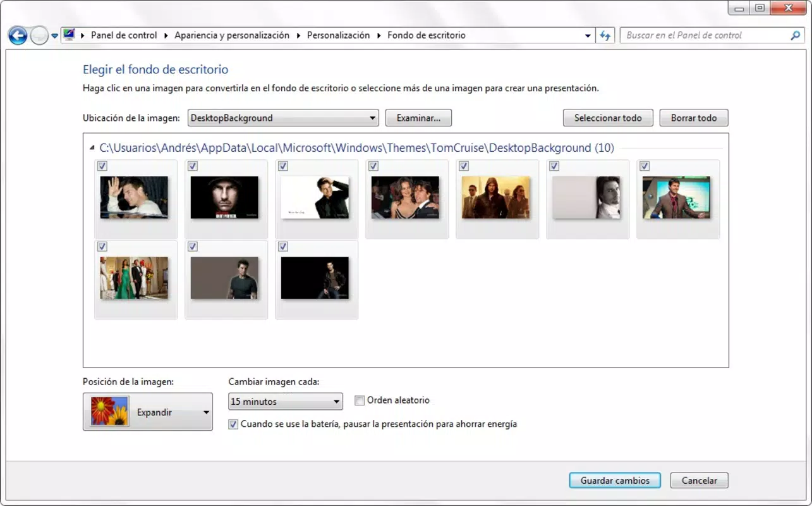Click the 'Examinar...' button

tap(418, 118)
